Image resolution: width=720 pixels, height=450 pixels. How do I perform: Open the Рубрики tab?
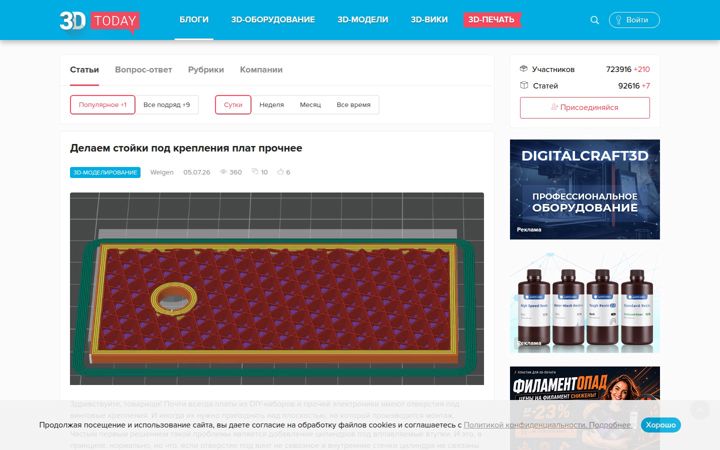(x=206, y=70)
